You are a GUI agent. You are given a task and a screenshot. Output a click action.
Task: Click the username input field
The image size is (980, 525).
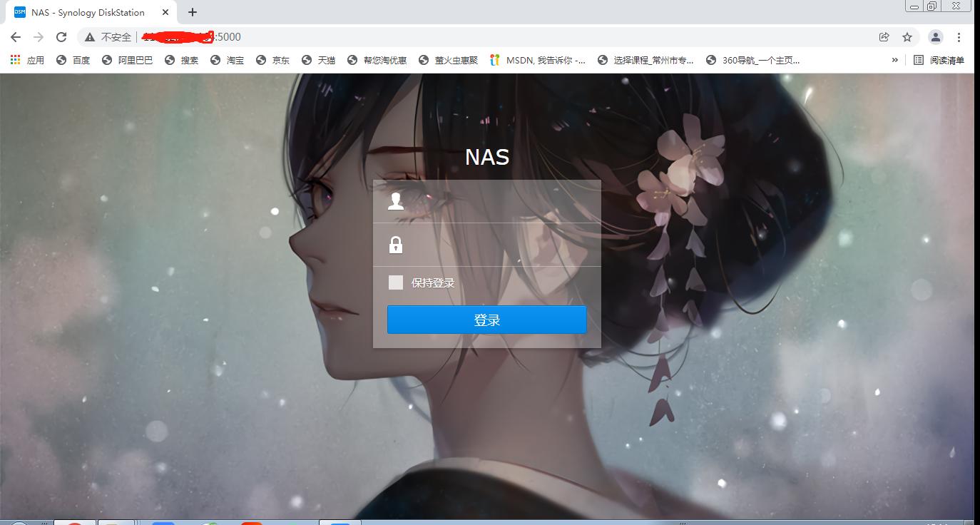[492, 201]
